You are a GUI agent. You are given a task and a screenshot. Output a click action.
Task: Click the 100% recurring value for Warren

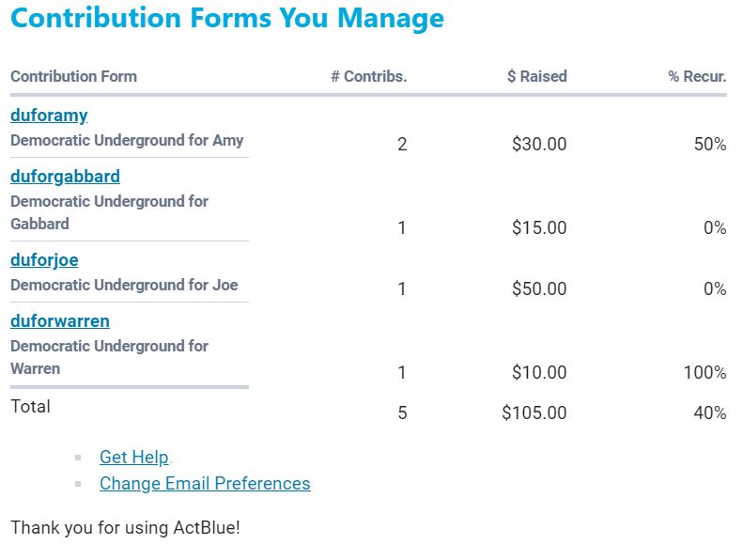pyautogui.click(x=704, y=373)
